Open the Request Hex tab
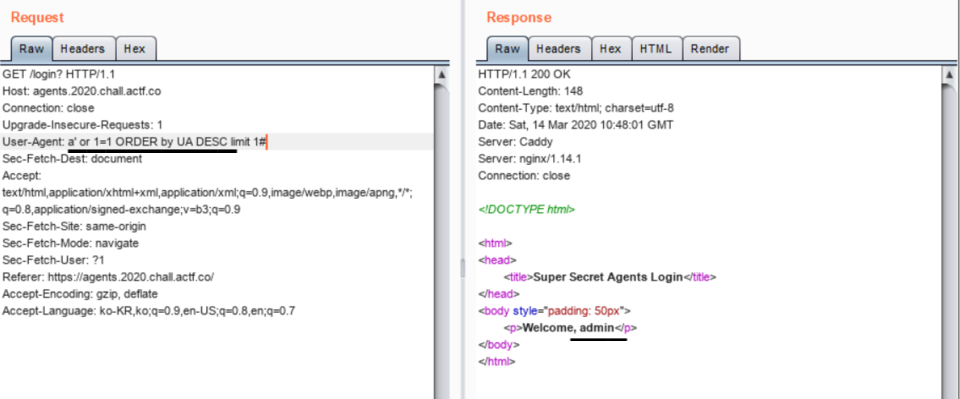960x399 pixels. [x=136, y=49]
